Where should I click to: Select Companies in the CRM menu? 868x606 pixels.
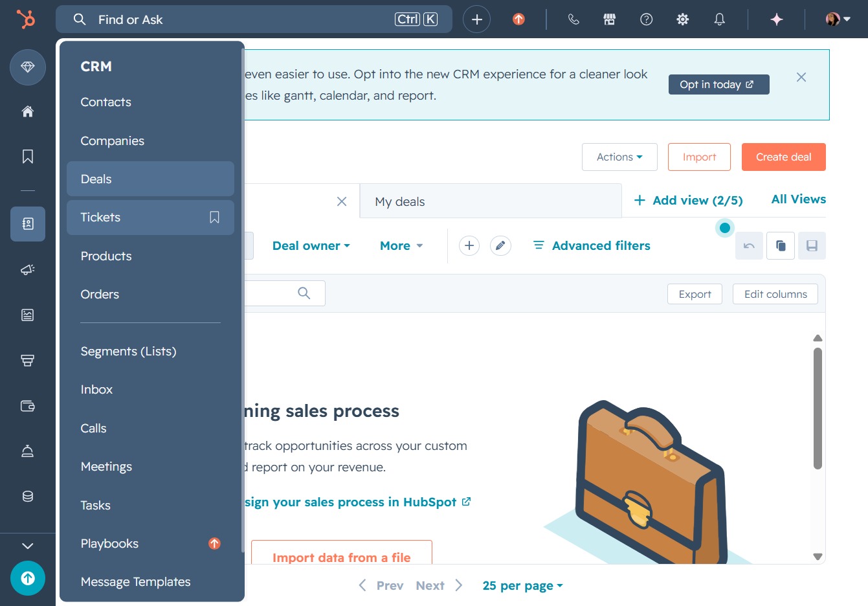[150, 140]
